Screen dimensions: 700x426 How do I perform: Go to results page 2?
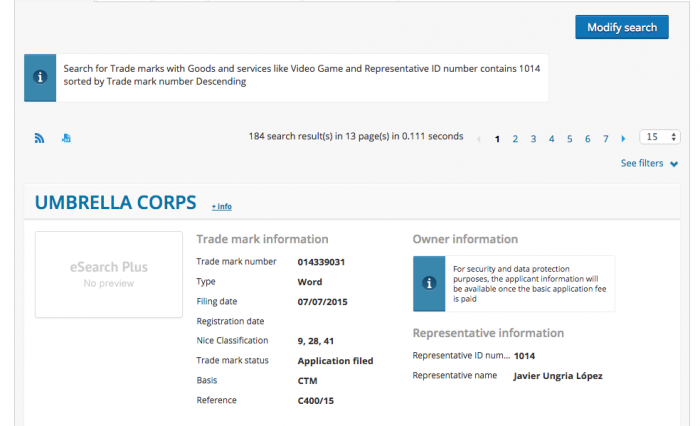(x=515, y=139)
